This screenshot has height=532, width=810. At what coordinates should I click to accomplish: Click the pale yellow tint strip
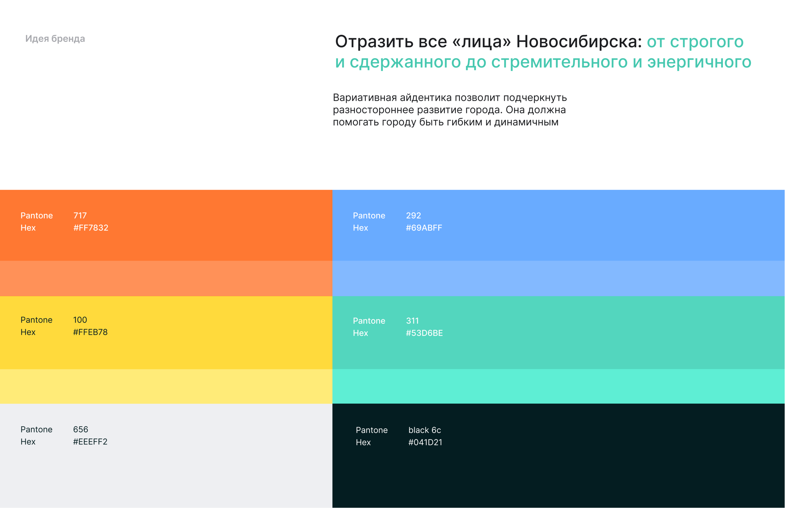166,386
